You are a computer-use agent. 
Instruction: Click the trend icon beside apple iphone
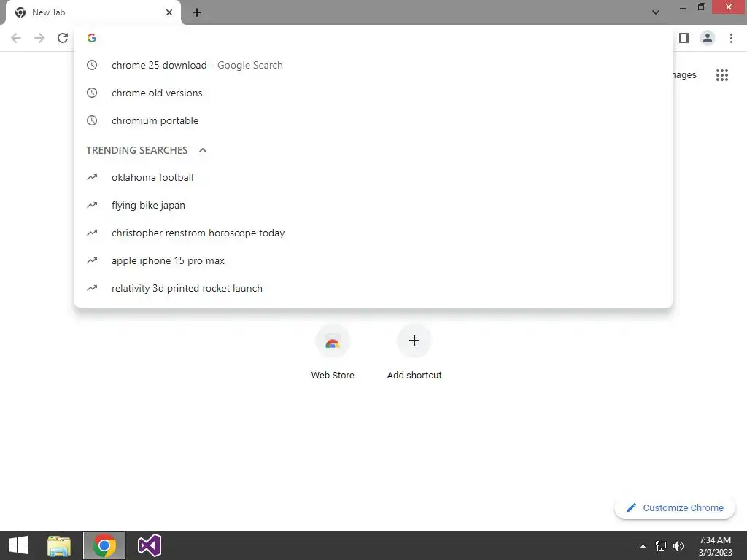[92, 260]
